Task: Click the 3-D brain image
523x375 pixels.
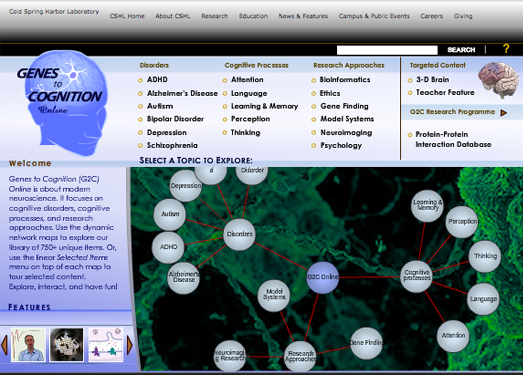Action: pyautogui.click(x=498, y=80)
